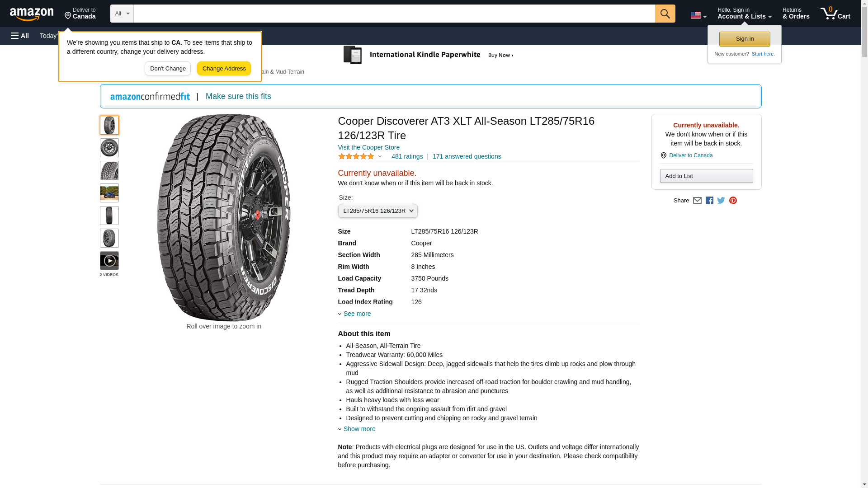Open the tire Size dropdown
This screenshot has width=868, height=488.
(377, 211)
